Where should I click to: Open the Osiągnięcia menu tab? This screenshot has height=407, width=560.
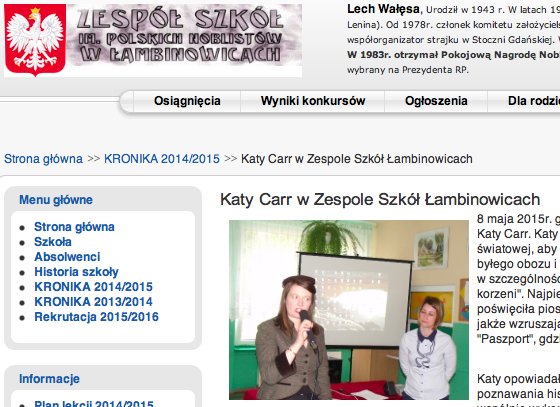click(187, 101)
